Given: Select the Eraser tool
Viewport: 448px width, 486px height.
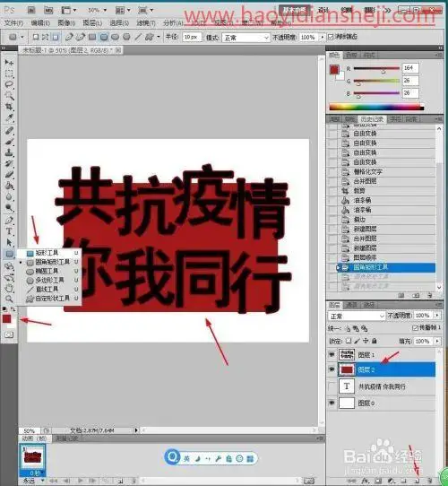Looking at the screenshot, I should (9, 175).
